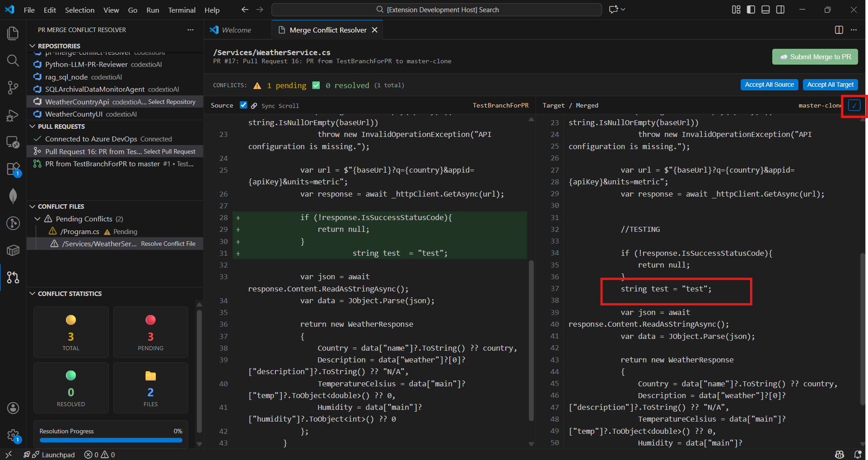The width and height of the screenshot is (868, 460).
Task: Click Accept All Target button
Action: 830,84
